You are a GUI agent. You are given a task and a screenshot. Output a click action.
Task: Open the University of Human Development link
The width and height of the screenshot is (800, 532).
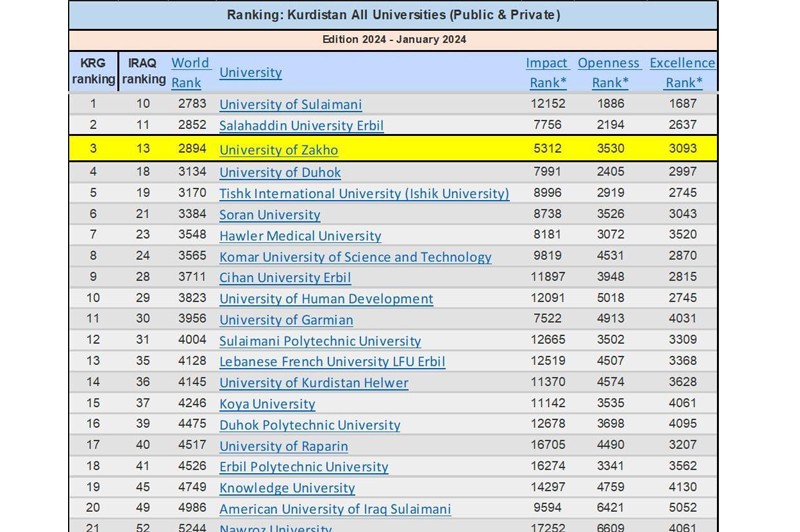click(326, 299)
